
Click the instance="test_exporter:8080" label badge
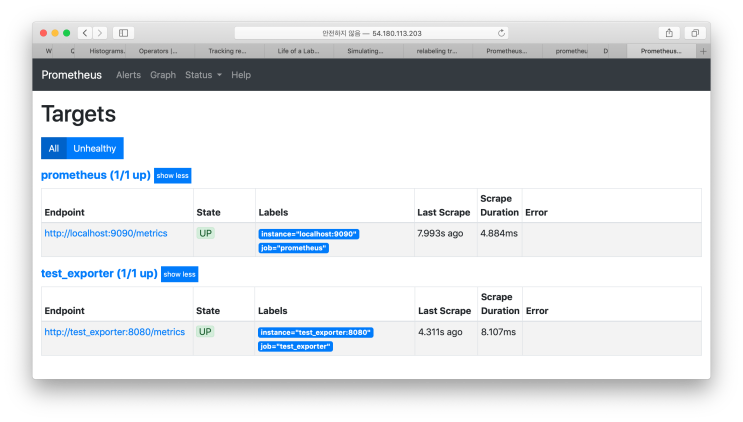coord(316,332)
